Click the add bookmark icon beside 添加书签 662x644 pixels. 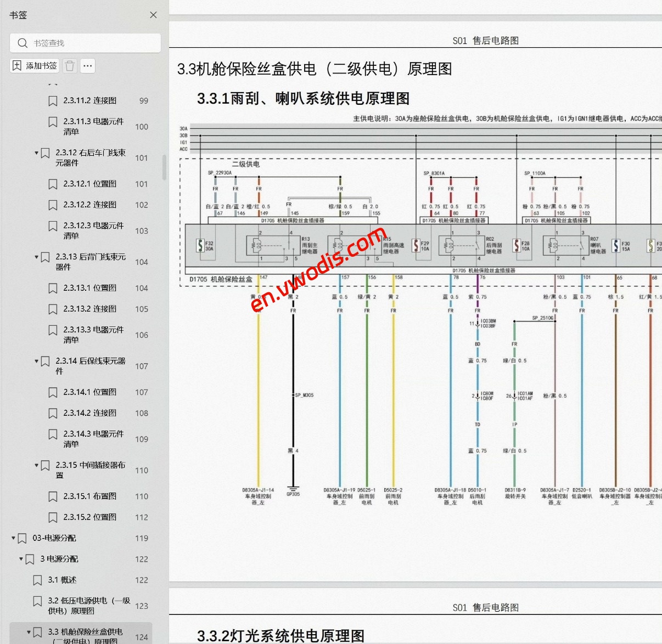pos(16,65)
